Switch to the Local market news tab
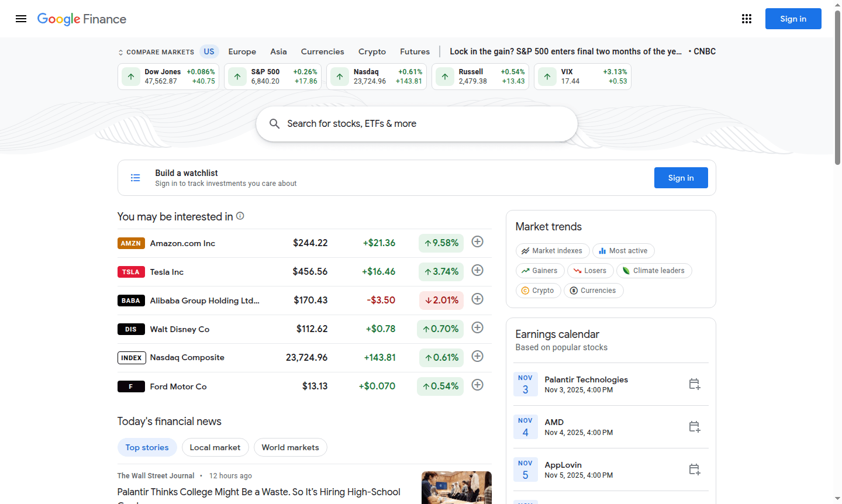Screen dimensions: 842x504 click(x=215, y=447)
